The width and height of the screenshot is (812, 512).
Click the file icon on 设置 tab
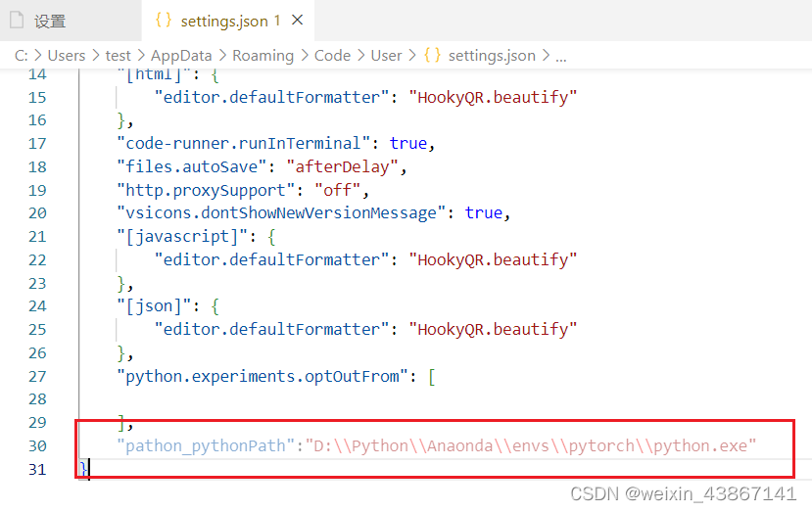coord(17,21)
